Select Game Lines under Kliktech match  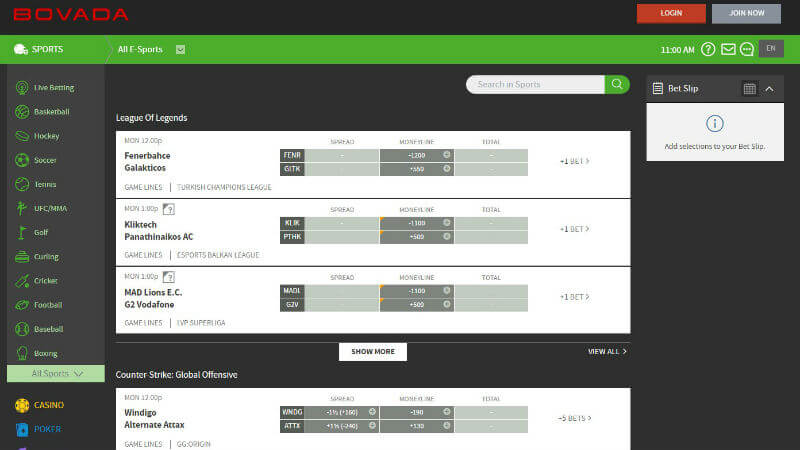[143, 255]
